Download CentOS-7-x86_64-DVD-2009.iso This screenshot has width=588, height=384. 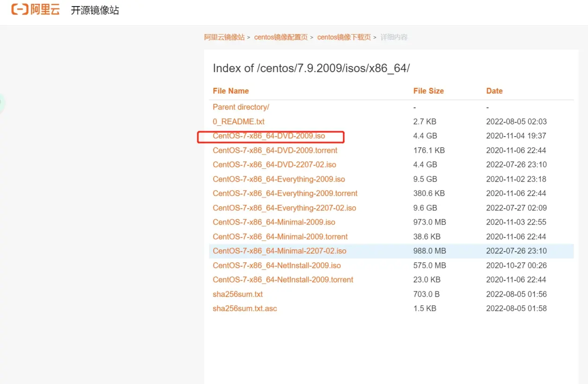coord(269,136)
